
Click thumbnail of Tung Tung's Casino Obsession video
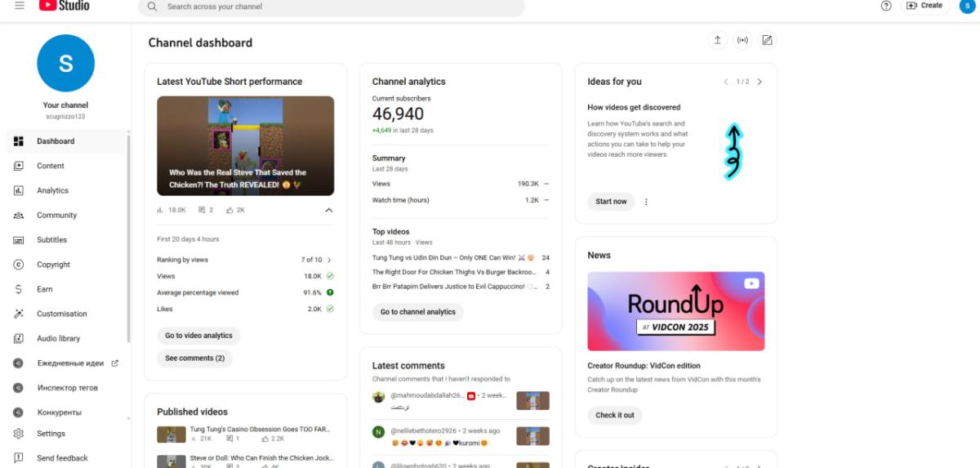pyautogui.click(x=171, y=434)
